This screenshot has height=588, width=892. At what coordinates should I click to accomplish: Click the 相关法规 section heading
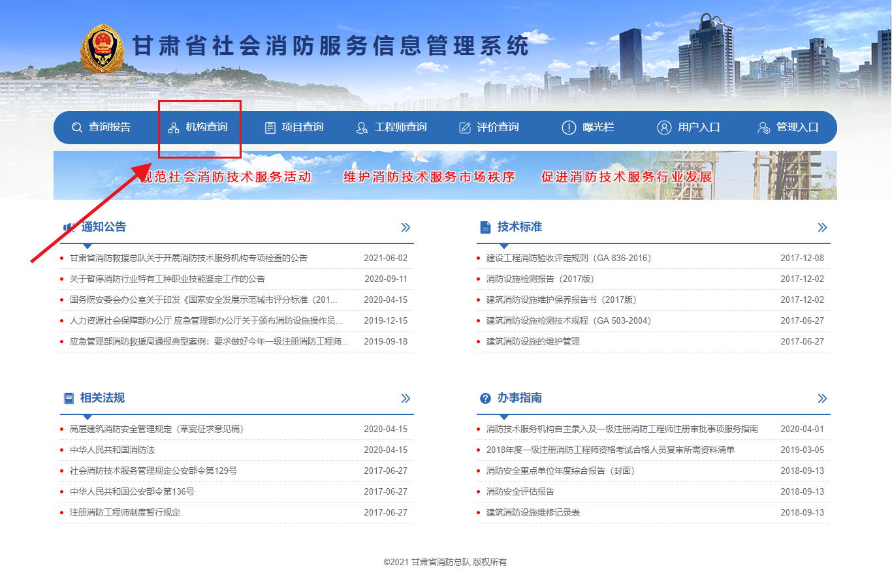coord(103,398)
